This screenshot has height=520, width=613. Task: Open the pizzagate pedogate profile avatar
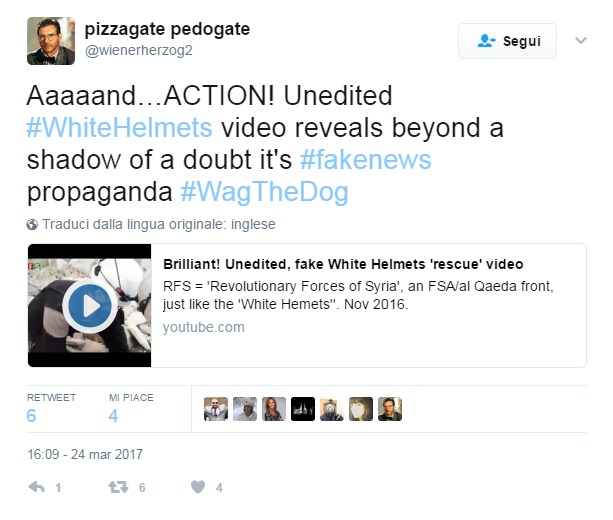coord(51,41)
